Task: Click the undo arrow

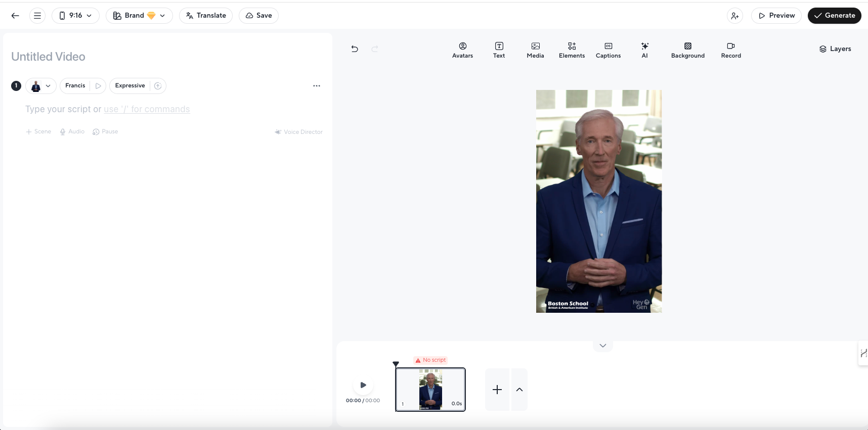Action: click(x=355, y=49)
